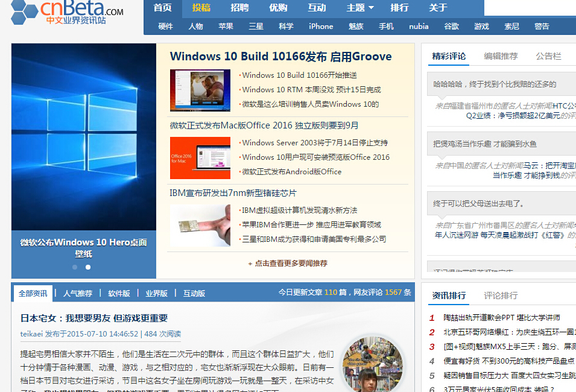This screenshot has height=392, width=576.
Task: Click the cnBeta.COM site logo
Action: pyautogui.click(x=67, y=13)
